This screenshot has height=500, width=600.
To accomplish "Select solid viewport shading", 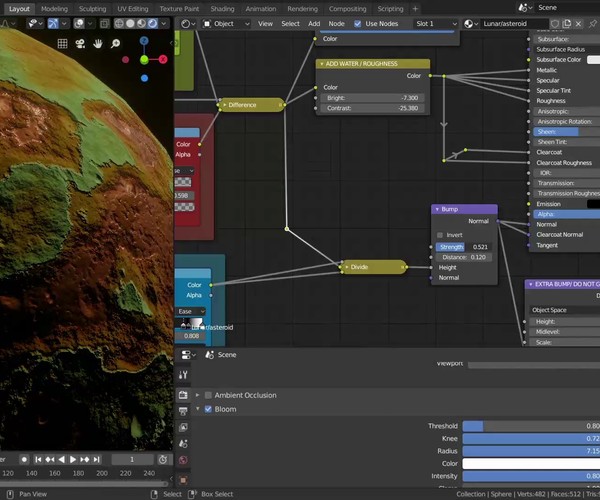I will tap(130, 24).
